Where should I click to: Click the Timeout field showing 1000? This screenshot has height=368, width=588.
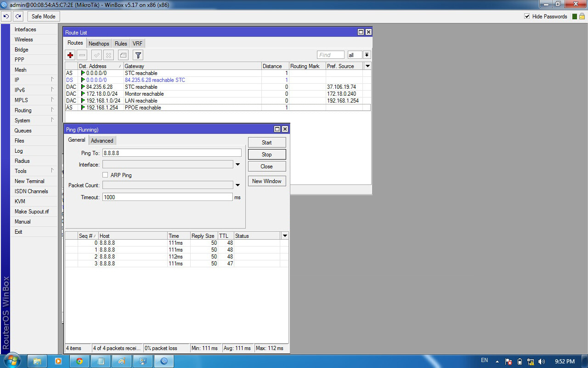tap(168, 197)
